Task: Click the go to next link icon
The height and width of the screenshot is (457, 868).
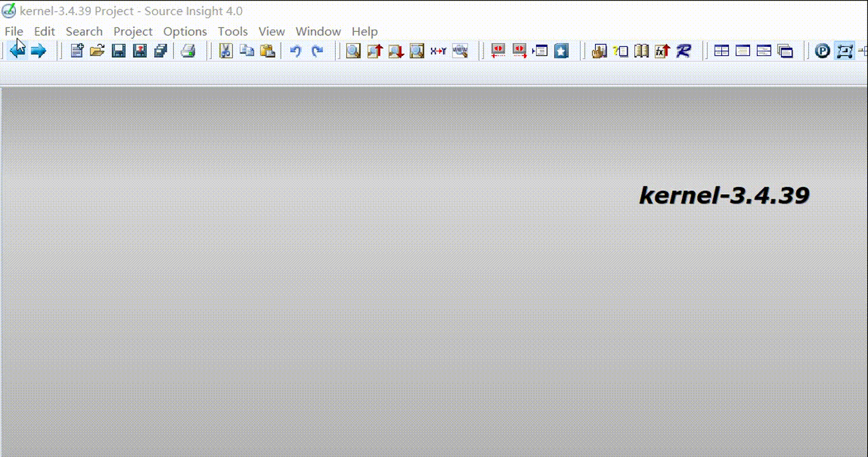Action: click(520, 51)
